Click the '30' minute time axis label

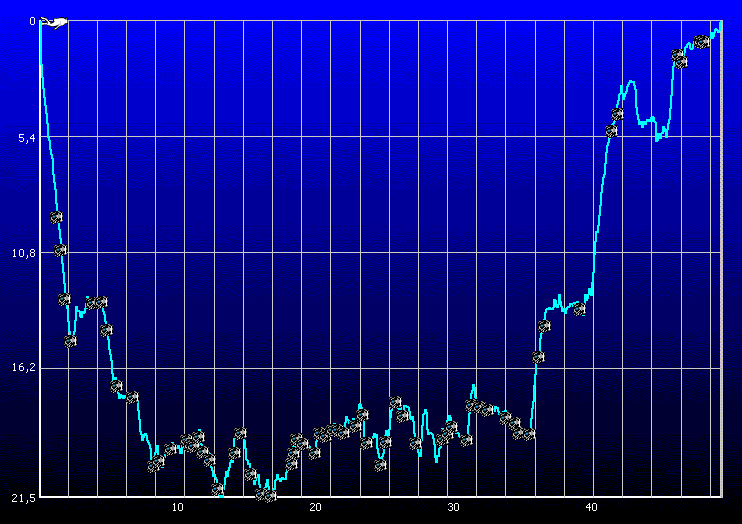click(x=453, y=507)
